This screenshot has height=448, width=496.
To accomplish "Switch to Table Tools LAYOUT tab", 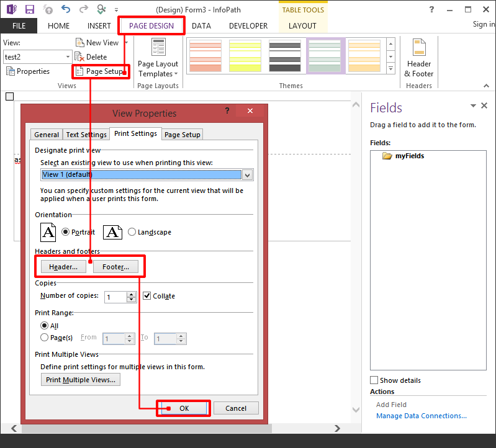I will click(302, 26).
